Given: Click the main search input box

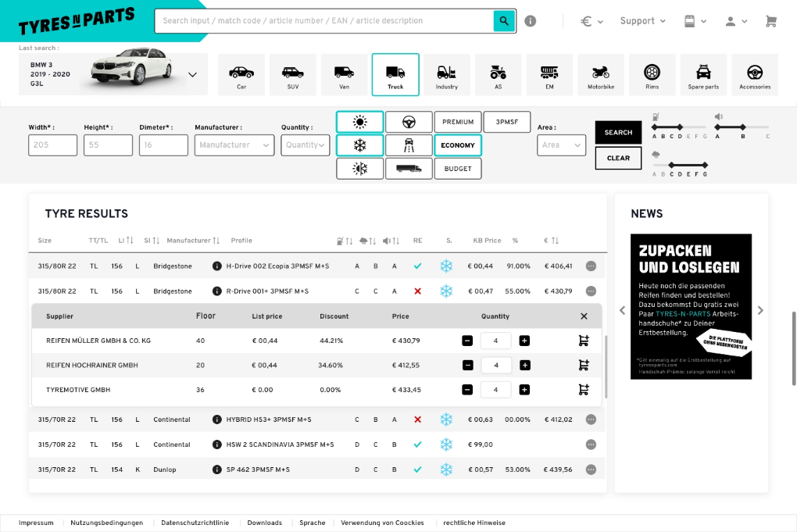Looking at the screenshot, I should coord(324,21).
